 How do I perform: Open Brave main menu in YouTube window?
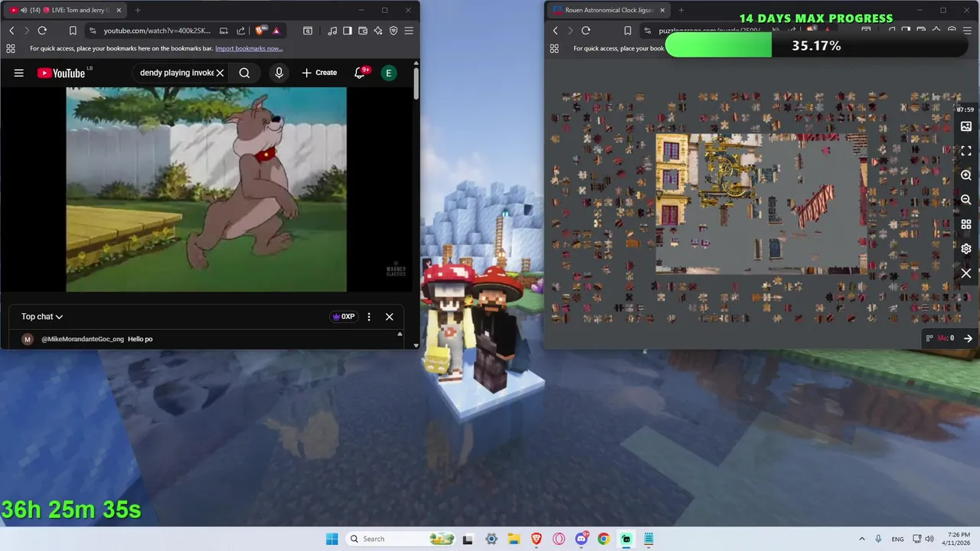409,31
